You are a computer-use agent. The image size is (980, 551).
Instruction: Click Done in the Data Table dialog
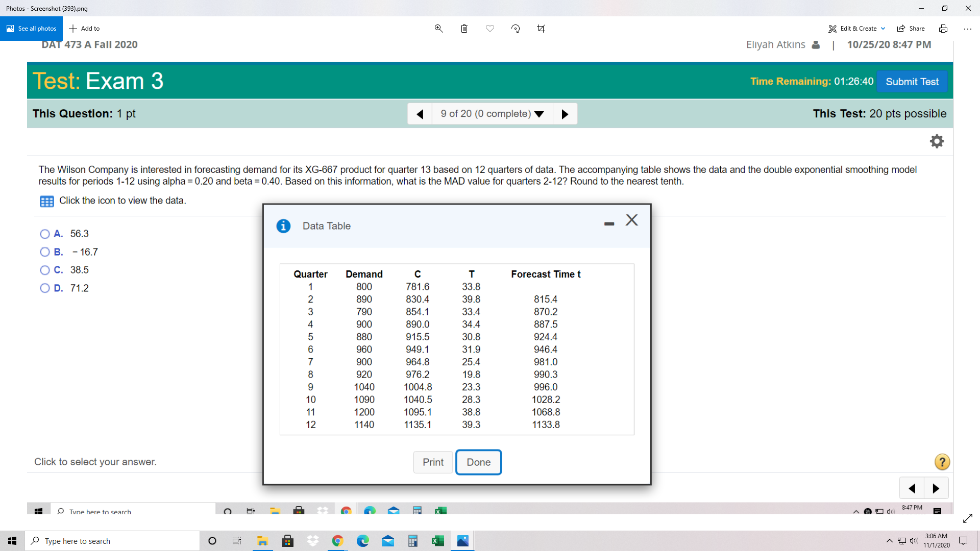[x=478, y=462]
